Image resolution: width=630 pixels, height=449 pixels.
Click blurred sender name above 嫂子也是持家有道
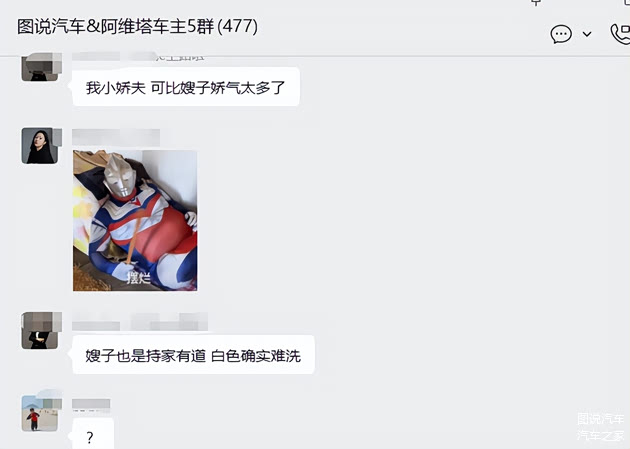[x=140, y=322]
